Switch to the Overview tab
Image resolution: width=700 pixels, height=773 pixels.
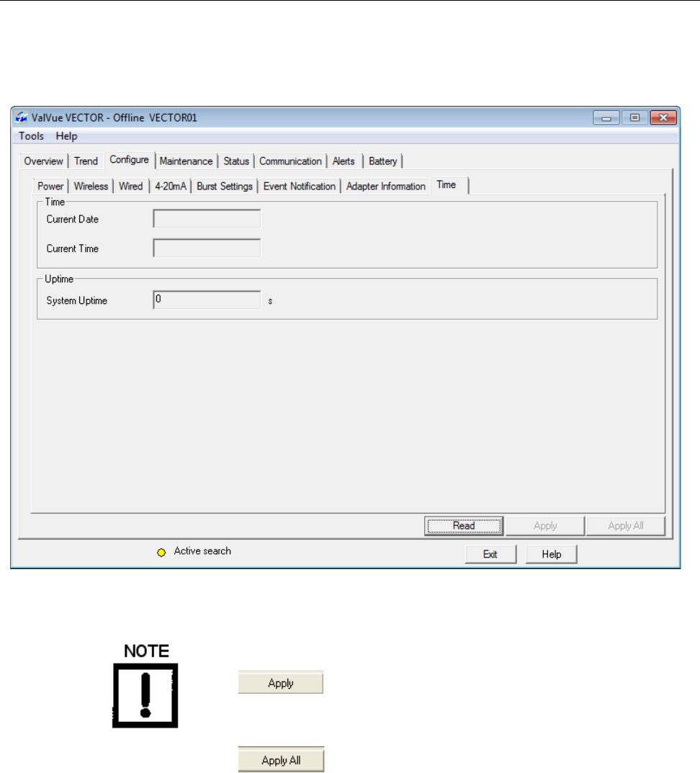(43, 161)
